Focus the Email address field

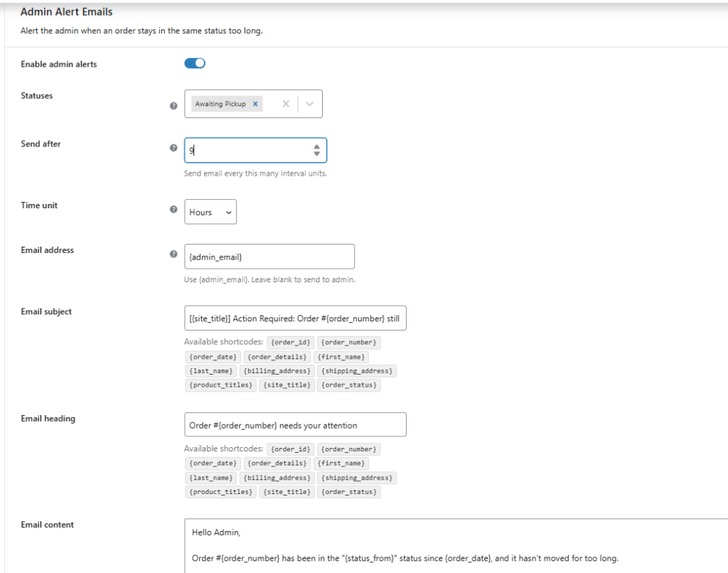click(x=269, y=257)
